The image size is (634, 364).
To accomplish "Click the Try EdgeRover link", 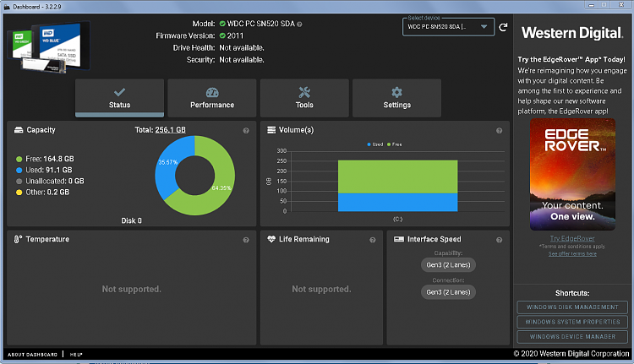I will 572,238.
